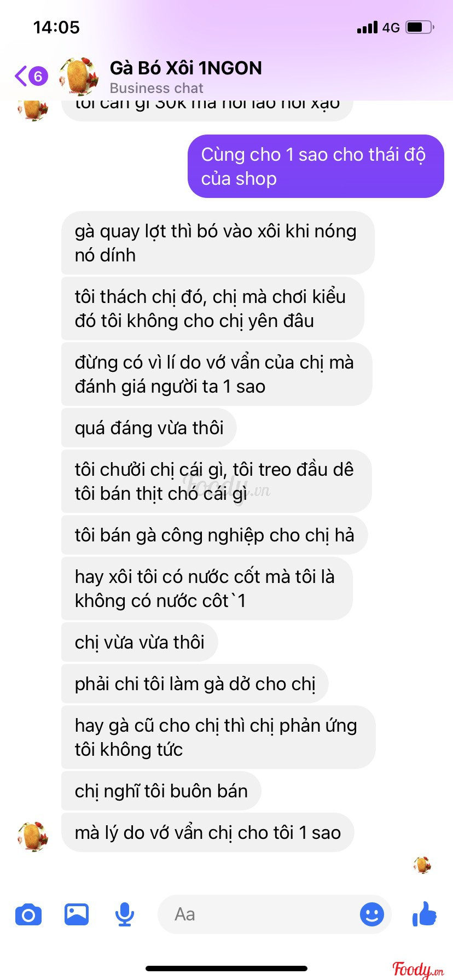Select the purple 'Cùng cho 1 sao' message
453x980 pixels.
(316, 166)
